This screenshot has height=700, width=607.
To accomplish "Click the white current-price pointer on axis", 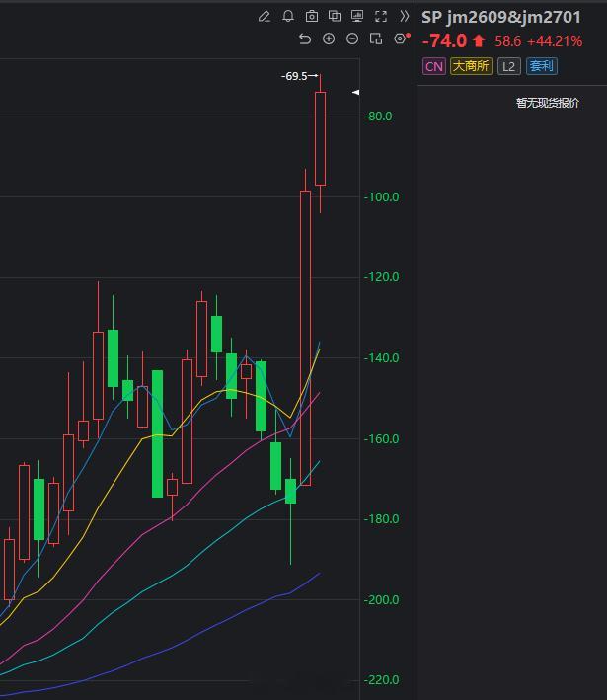I will 355,93.
